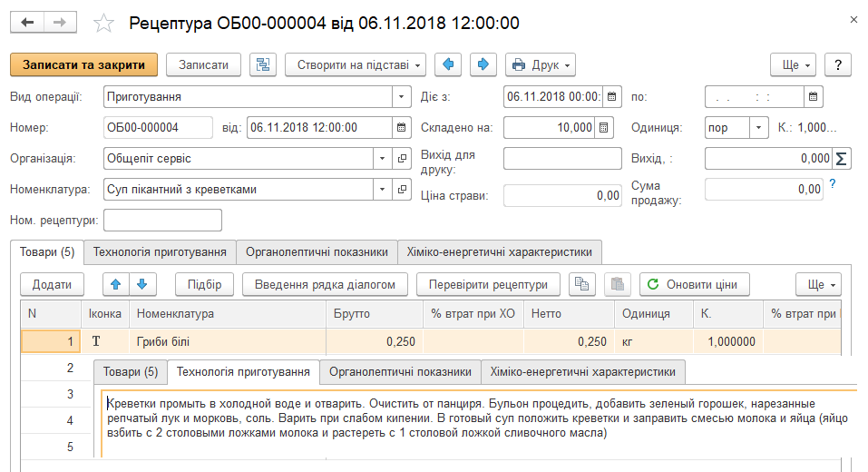Click the favorite star icon beside title
The image size is (868, 472).
click(104, 23)
